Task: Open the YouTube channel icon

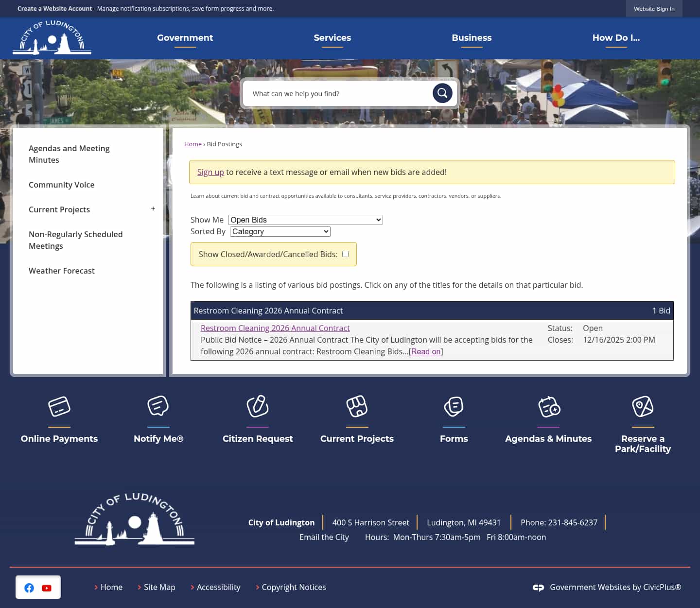Action: [47, 588]
